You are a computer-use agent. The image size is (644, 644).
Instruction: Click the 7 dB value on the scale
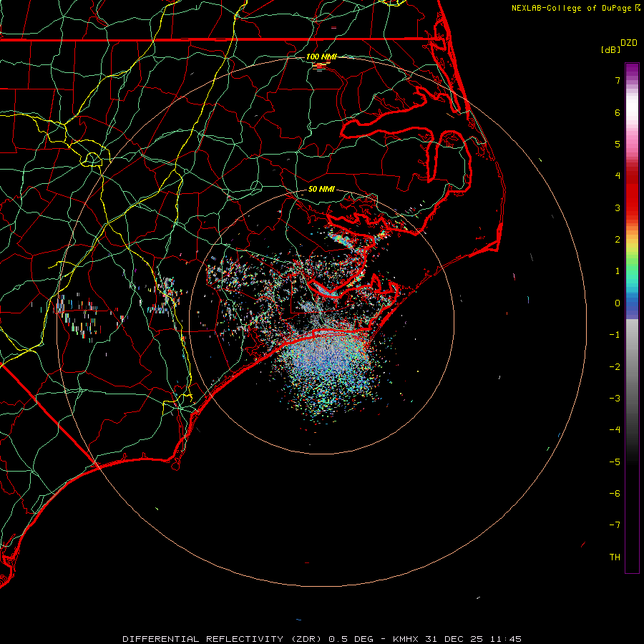click(x=618, y=80)
